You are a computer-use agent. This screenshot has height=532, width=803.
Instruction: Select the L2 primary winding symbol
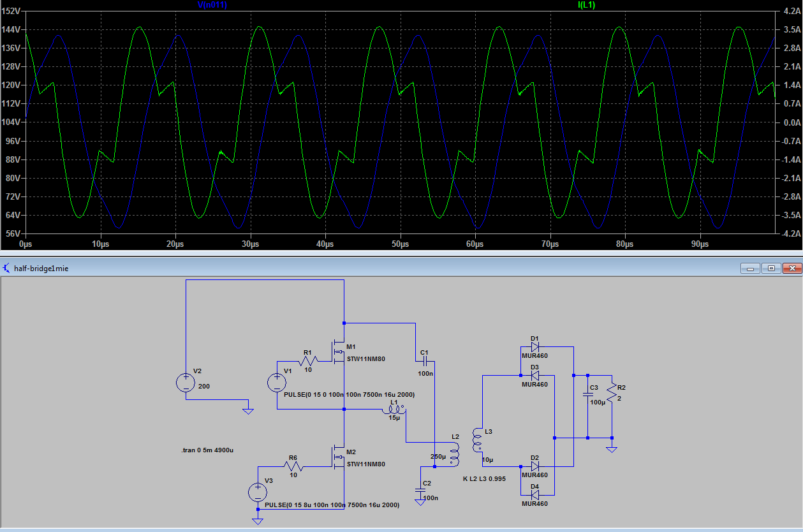(453, 454)
